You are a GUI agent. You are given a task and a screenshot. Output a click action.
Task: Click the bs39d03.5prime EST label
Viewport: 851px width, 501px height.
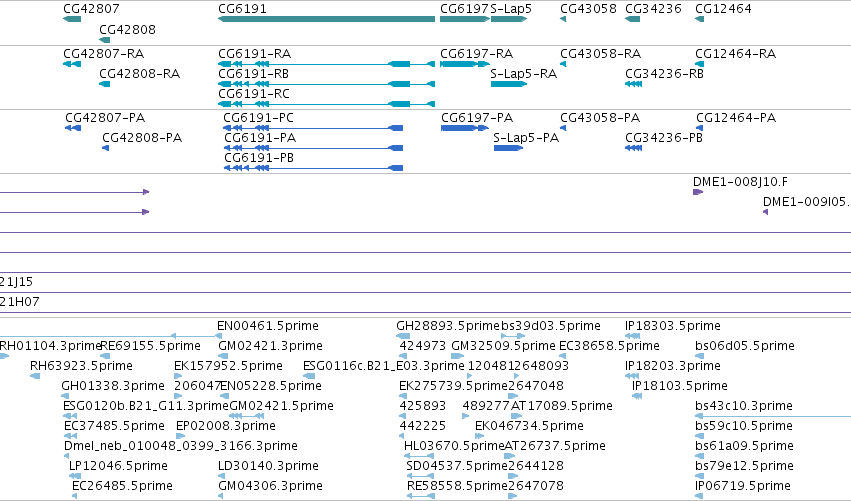550,326
